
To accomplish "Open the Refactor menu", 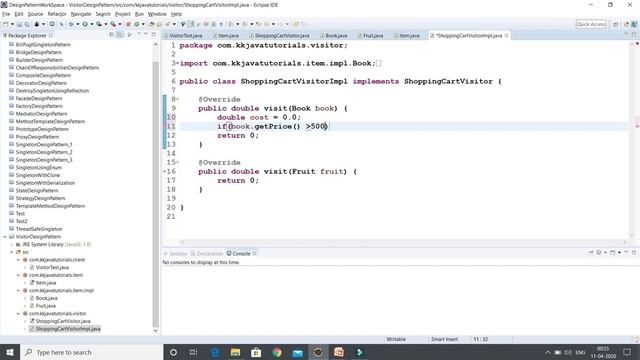I will (x=57, y=14).
